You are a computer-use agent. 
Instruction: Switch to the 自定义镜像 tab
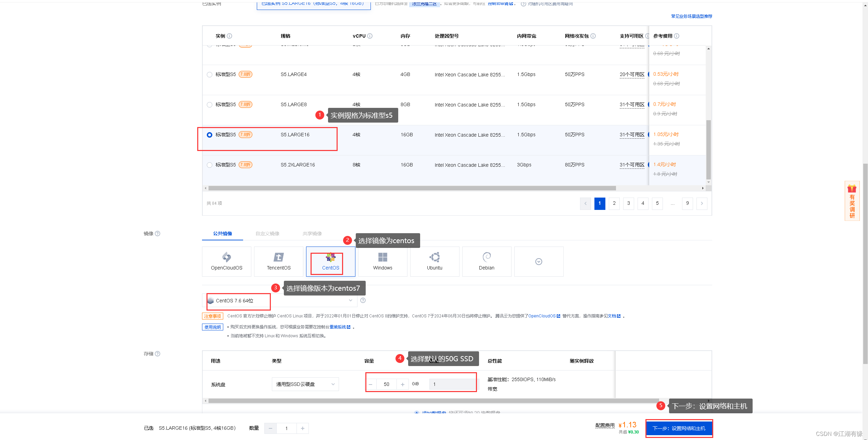267,234
